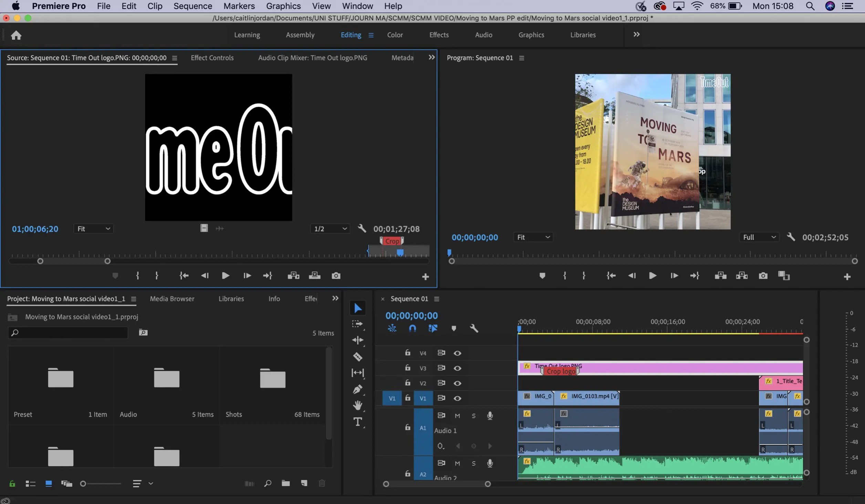
Task: Select the Ripple Edit tool
Action: click(357, 340)
